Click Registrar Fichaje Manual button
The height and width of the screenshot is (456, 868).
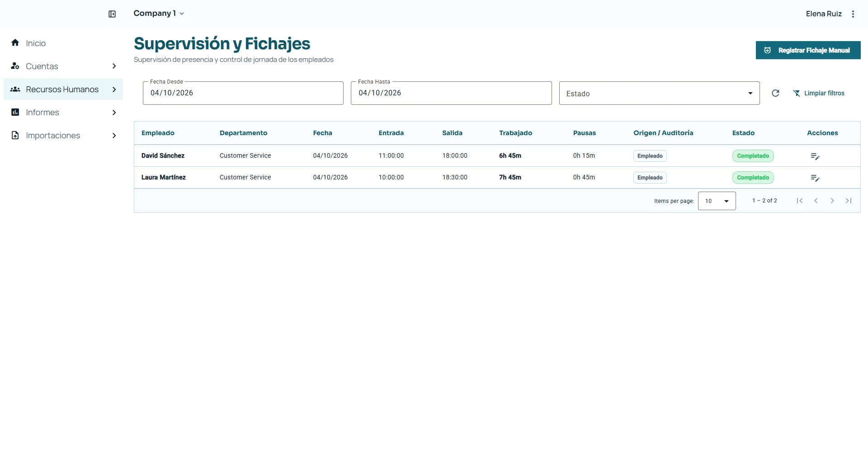(808, 50)
